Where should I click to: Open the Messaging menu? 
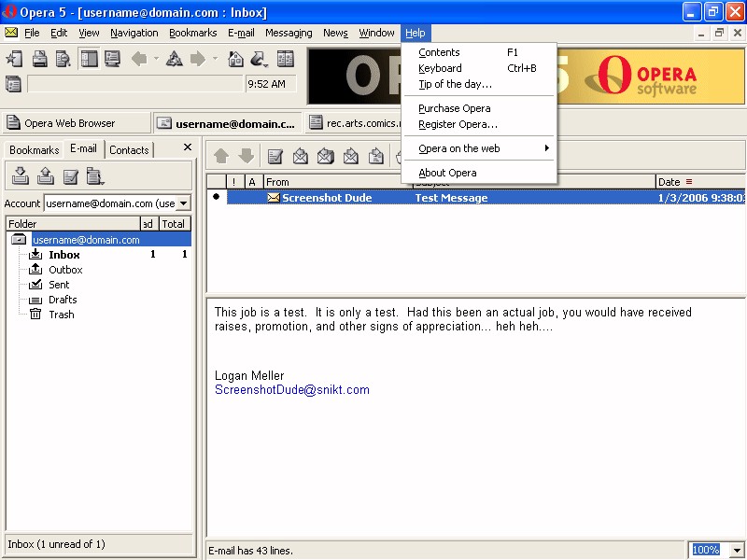pyautogui.click(x=289, y=33)
